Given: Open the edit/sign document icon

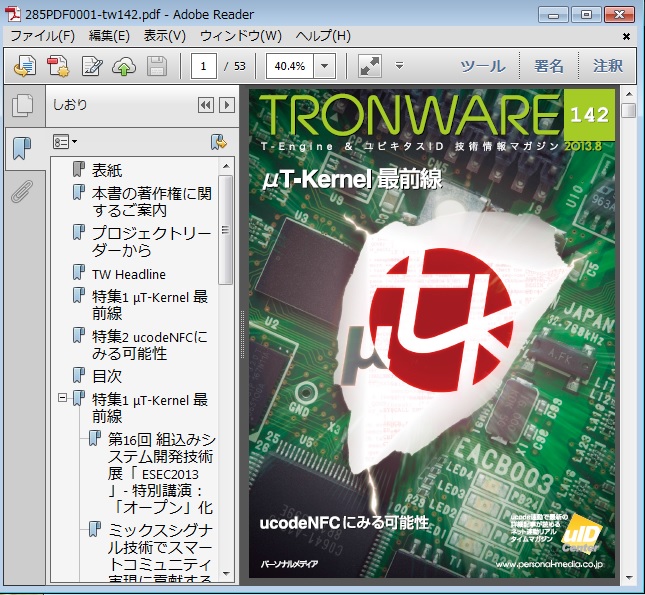Looking at the screenshot, I should (x=92, y=66).
